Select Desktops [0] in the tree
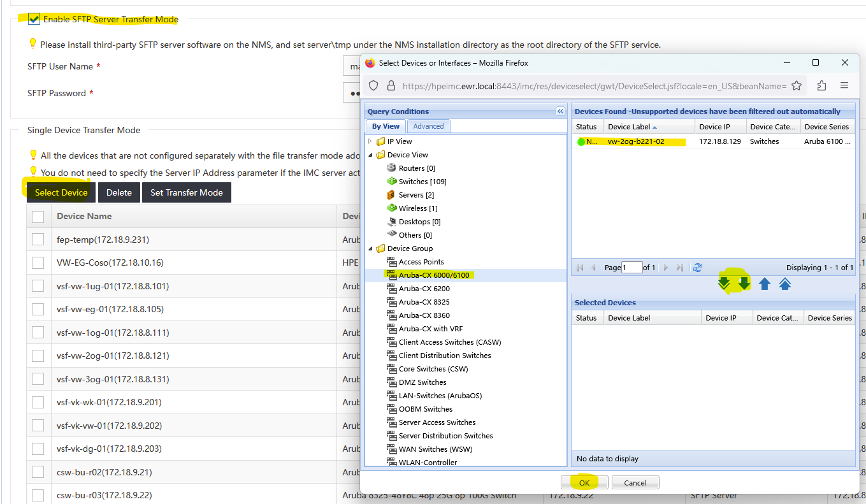 coord(419,222)
